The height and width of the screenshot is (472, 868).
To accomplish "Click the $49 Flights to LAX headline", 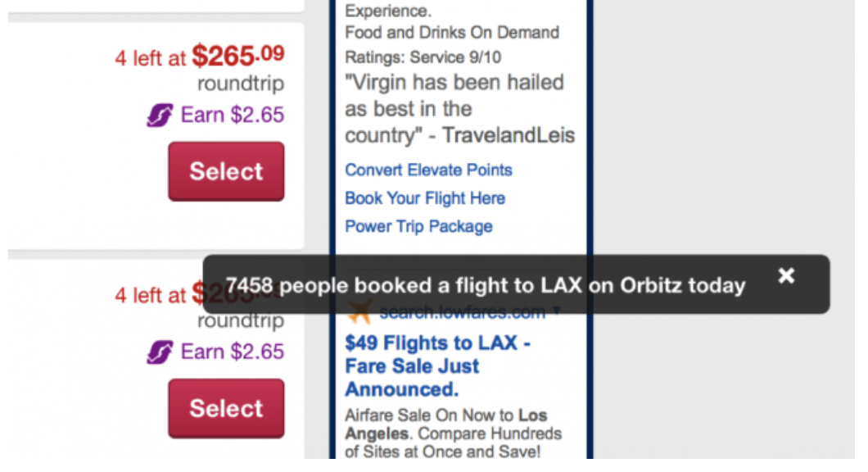I will (x=437, y=366).
